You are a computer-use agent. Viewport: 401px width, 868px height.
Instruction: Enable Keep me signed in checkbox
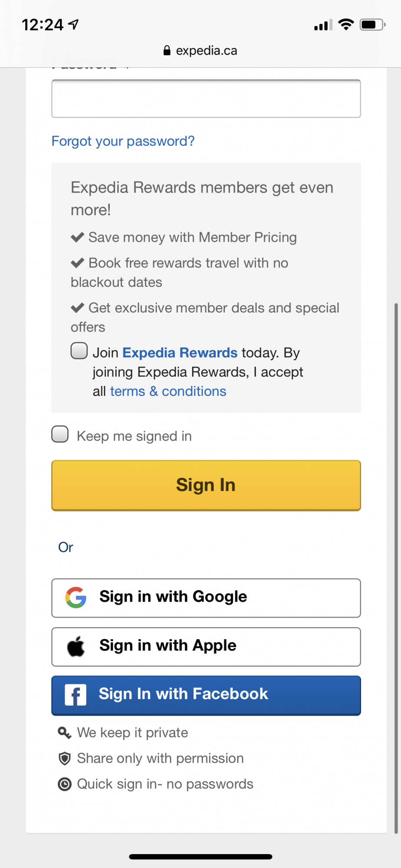(60, 434)
